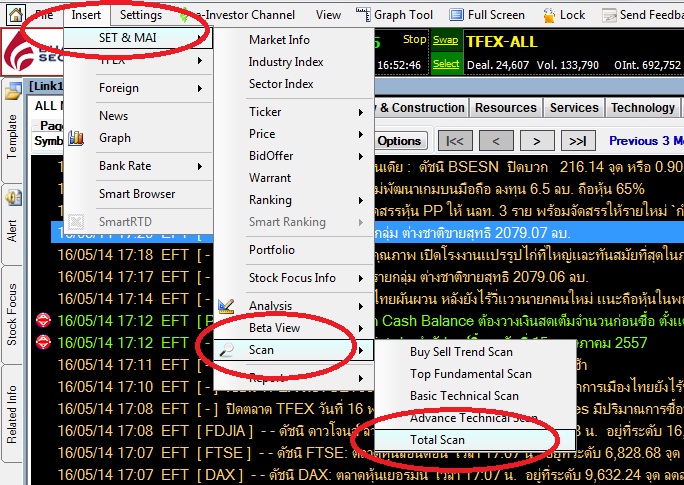Viewport: 684px width, 485px height.
Task: Click the previous page < button
Action: point(496,141)
